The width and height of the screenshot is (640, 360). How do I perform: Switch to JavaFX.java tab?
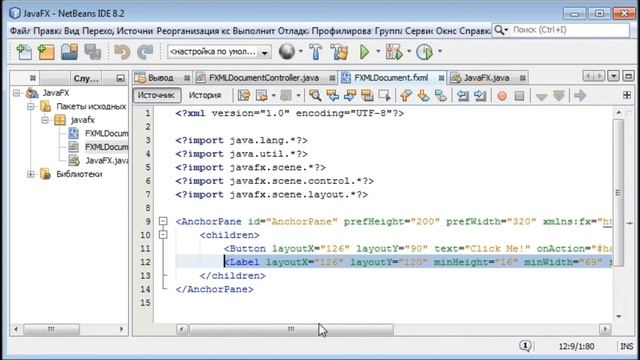(486, 78)
